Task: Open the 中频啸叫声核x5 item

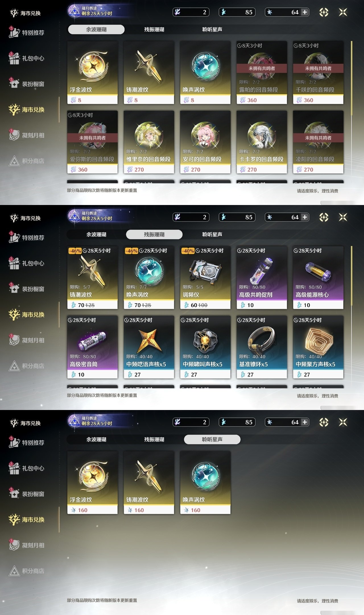Action: (x=205, y=347)
